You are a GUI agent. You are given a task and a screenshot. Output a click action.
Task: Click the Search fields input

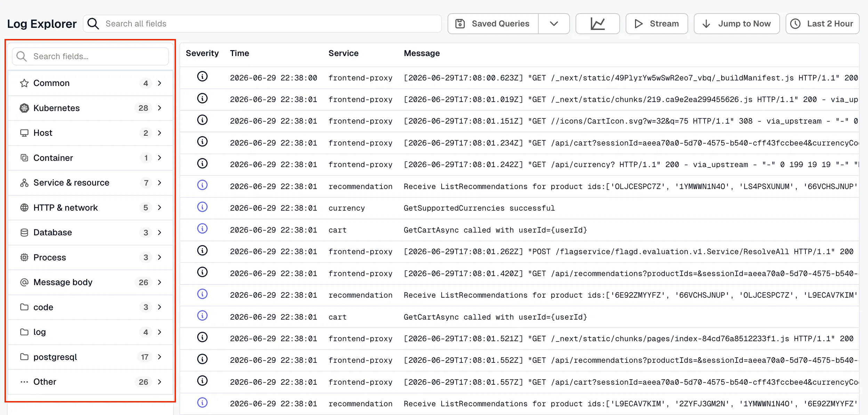[x=90, y=56]
